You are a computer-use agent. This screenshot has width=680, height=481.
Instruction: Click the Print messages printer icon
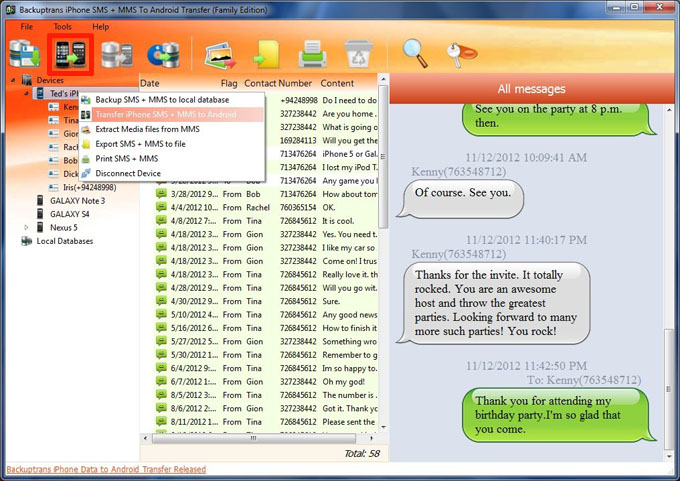tap(312, 54)
